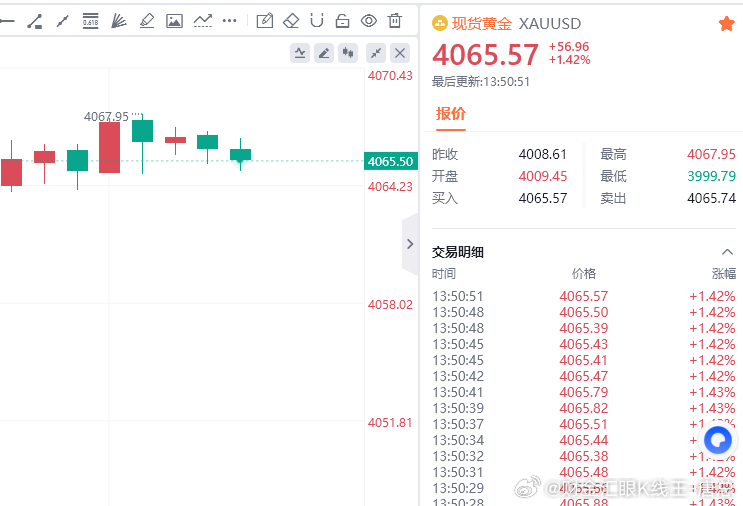The width and height of the screenshot is (743, 506).
Task: Switch to the 报价 tab
Action: (451, 114)
